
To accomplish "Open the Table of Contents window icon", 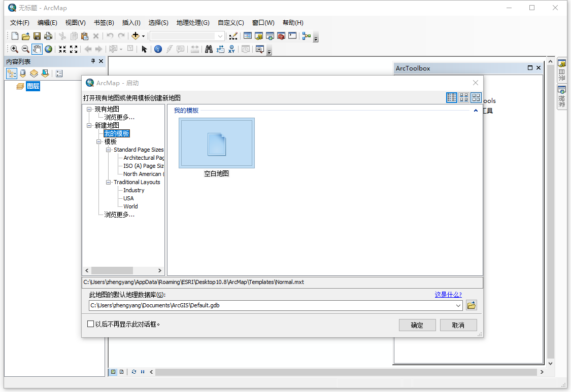I will click(x=248, y=36).
